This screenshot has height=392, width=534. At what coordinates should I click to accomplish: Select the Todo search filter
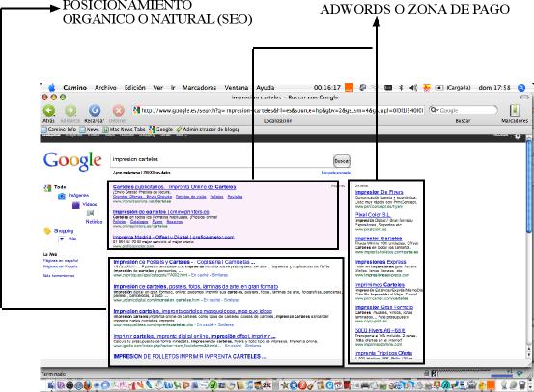[x=60, y=187]
